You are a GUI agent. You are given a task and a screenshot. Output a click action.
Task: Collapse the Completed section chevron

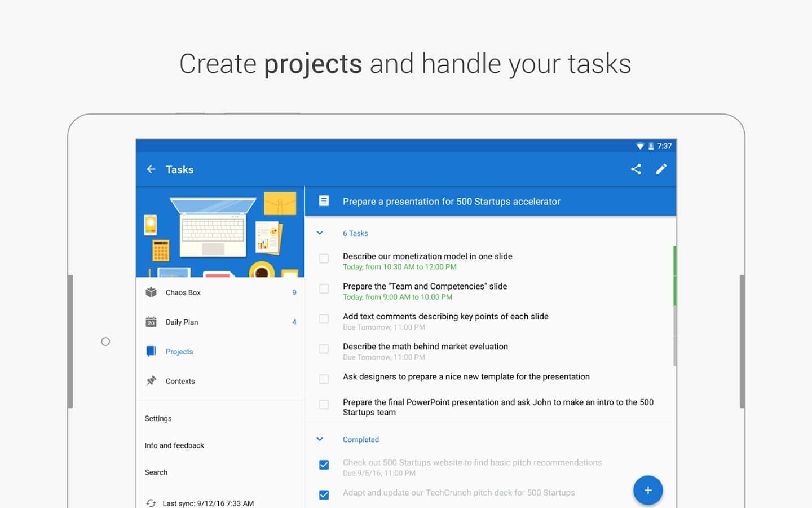[x=320, y=439]
